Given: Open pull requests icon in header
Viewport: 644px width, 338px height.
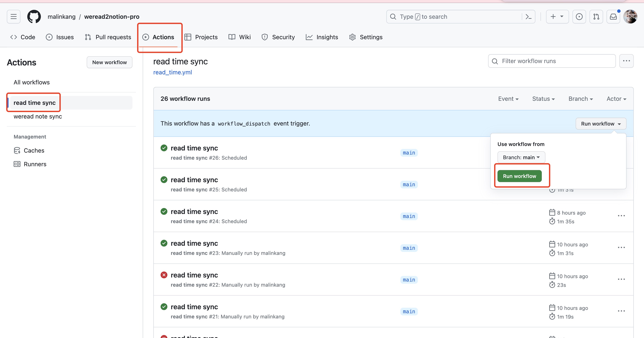Looking at the screenshot, I should coord(596,17).
